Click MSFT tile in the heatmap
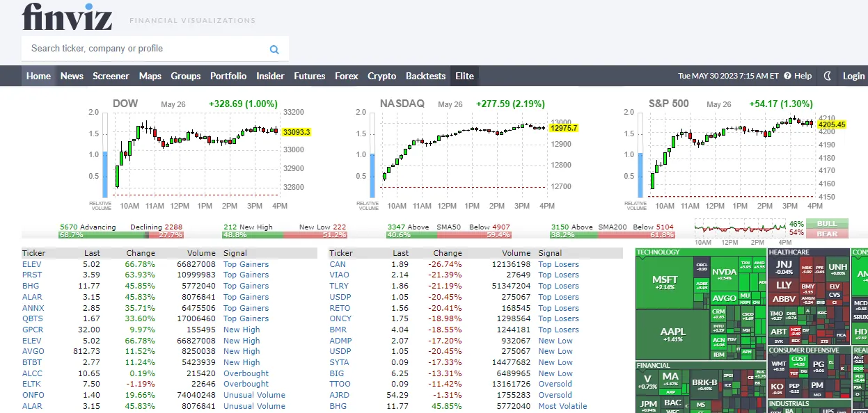Screen dimensions: 868x413 [x=665, y=282]
